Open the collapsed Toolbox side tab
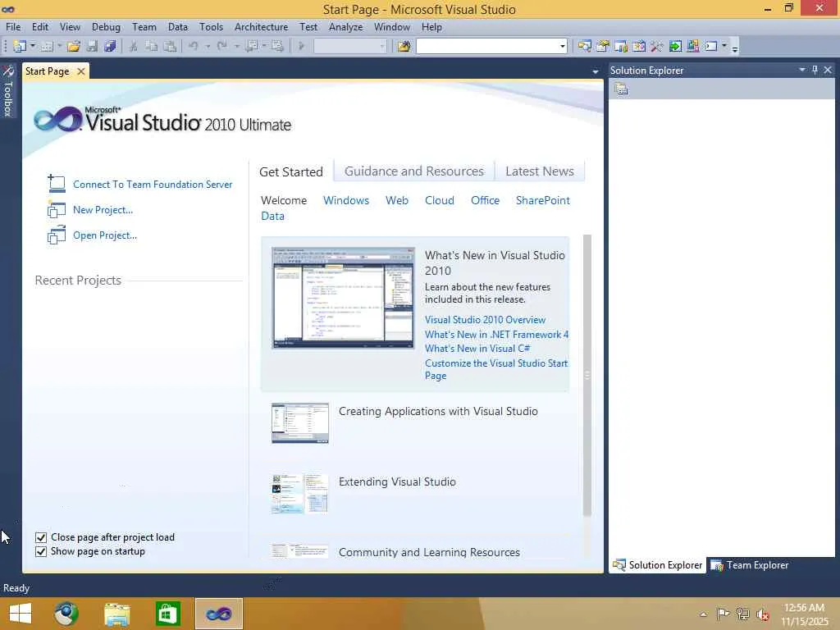Image resolution: width=840 pixels, height=630 pixels. 8,91
